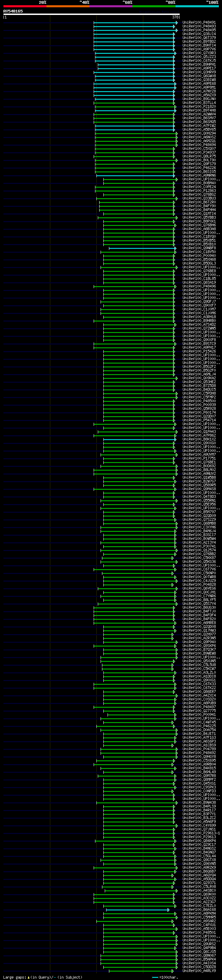Select hit label UniRef100_P17751
Screen dimensions: 222x980
pyautogui.click(x=199, y=459)
